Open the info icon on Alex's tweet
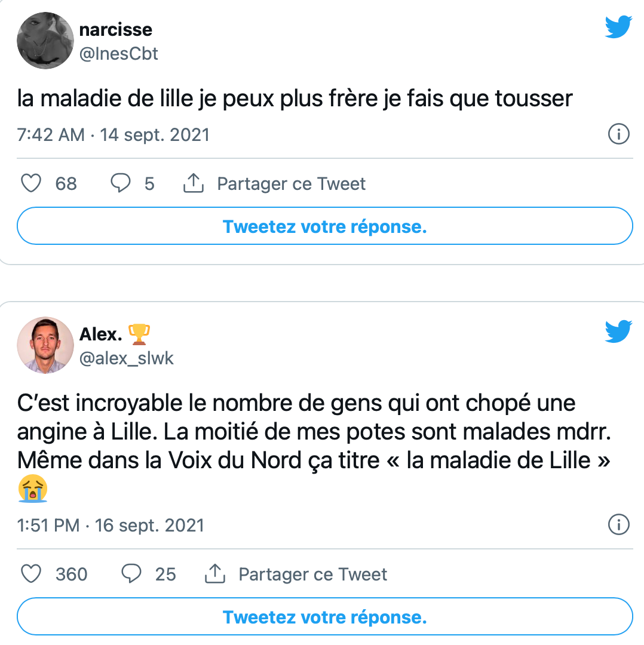 pos(618,525)
